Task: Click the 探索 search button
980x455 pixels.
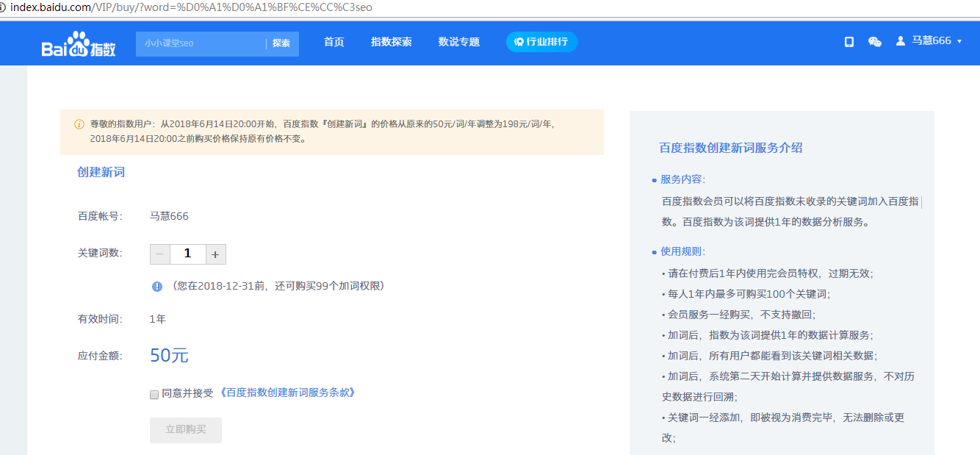Action: (x=281, y=43)
